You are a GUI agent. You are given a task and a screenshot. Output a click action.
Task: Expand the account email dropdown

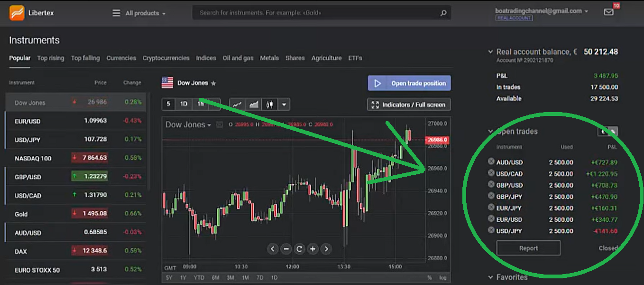pos(542,10)
